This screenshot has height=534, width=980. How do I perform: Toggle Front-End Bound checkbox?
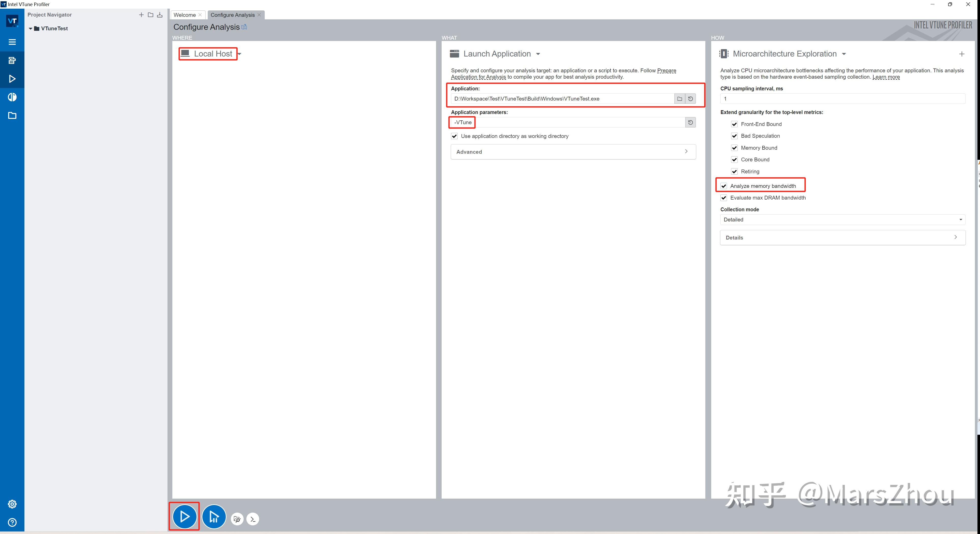click(734, 124)
